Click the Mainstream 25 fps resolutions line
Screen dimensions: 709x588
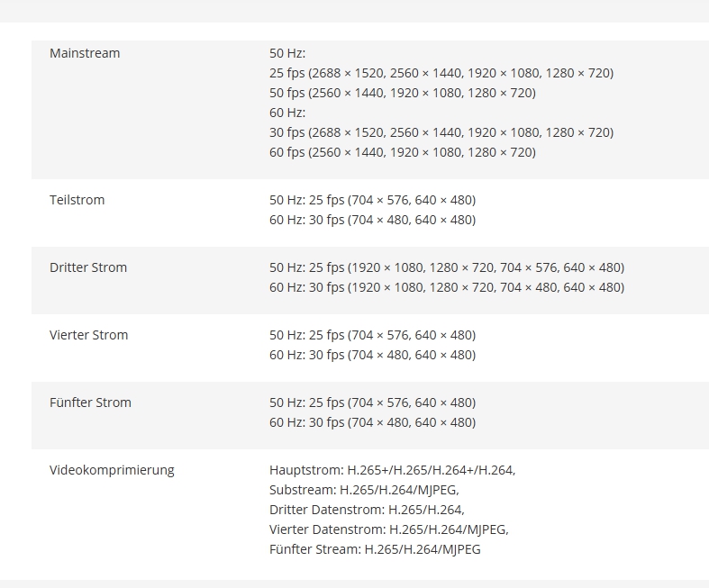pos(441,73)
